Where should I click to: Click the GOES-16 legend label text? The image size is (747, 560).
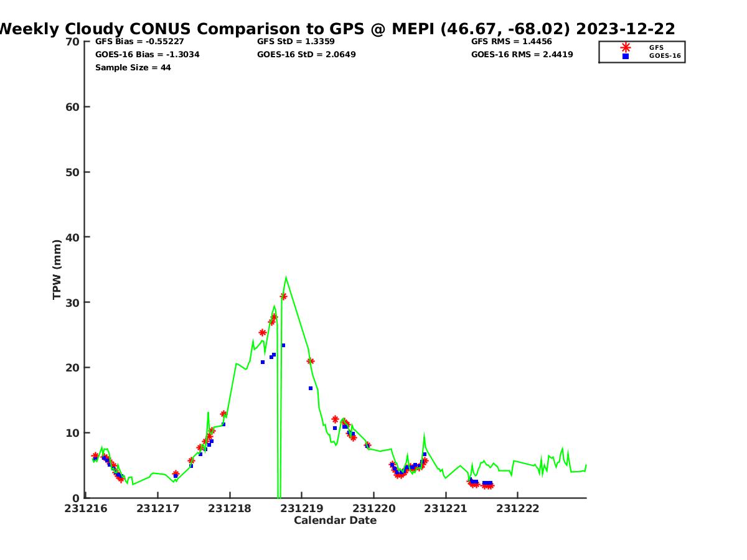665,56
